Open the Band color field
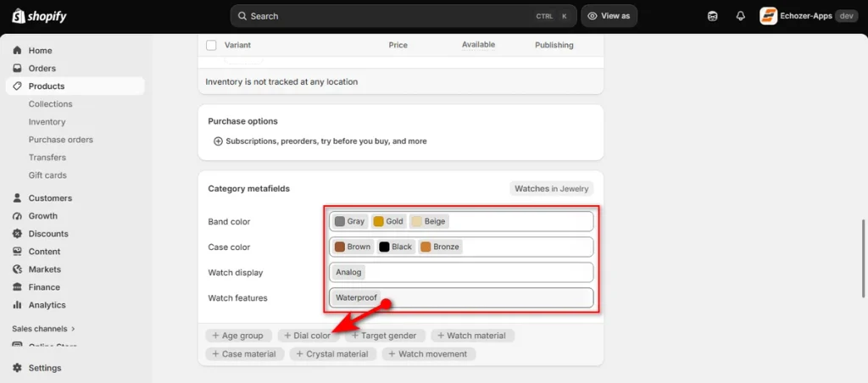This screenshot has height=383, width=868. click(x=460, y=221)
